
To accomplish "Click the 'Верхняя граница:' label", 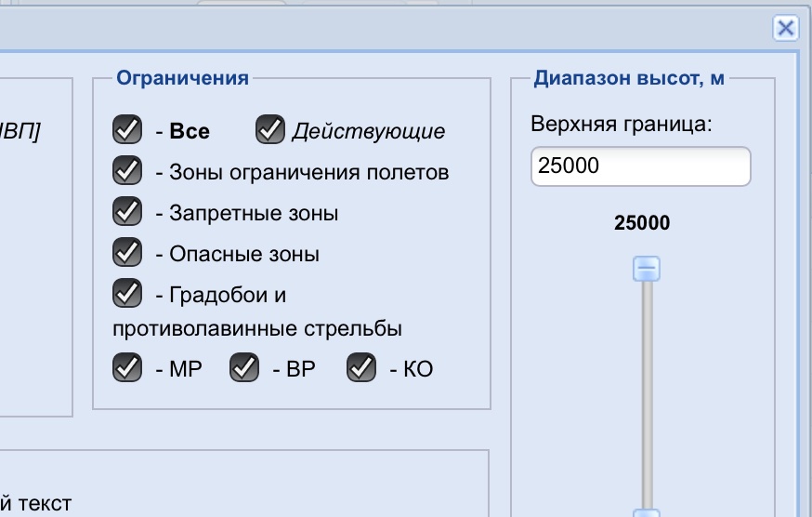I will (x=621, y=125).
